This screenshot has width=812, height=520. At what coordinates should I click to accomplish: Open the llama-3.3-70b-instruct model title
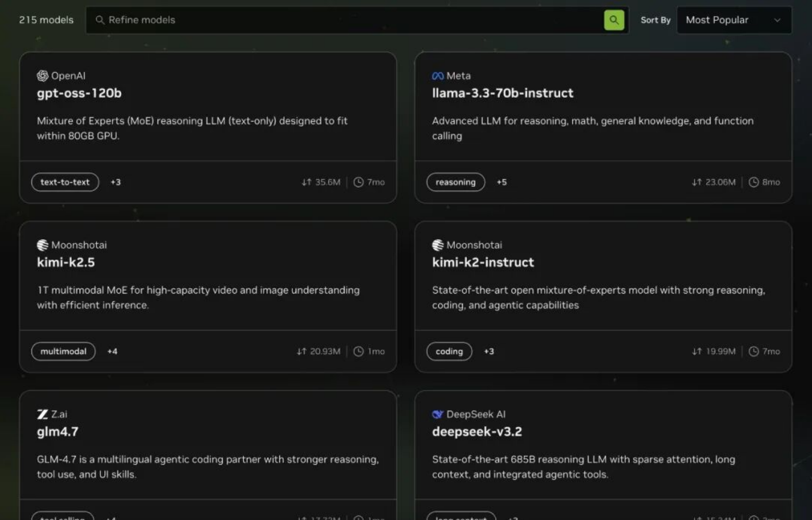(503, 93)
